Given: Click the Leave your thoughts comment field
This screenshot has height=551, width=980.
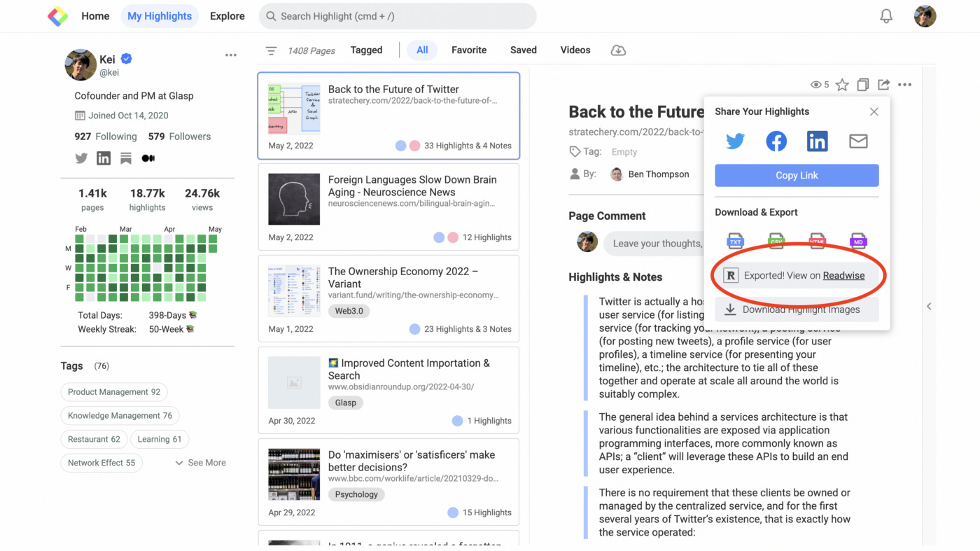Looking at the screenshot, I should click(x=654, y=243).
